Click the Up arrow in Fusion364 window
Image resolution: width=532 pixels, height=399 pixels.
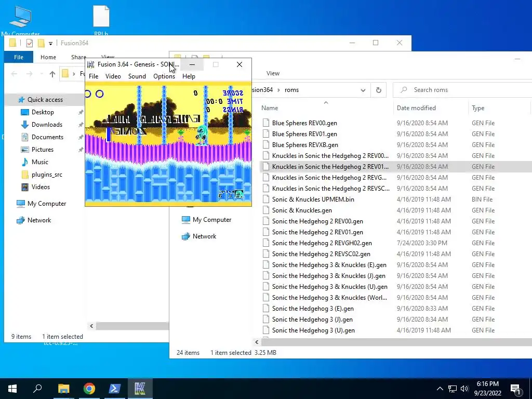[52, 74]
